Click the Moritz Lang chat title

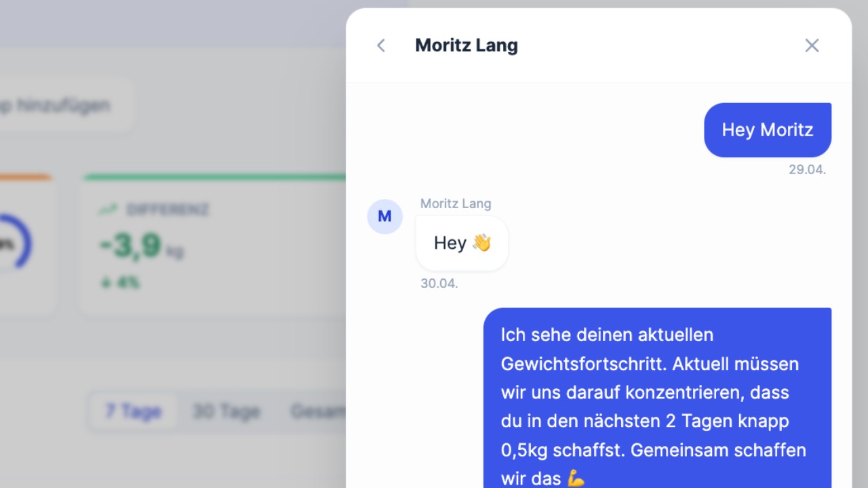click(x=467, y=45)
